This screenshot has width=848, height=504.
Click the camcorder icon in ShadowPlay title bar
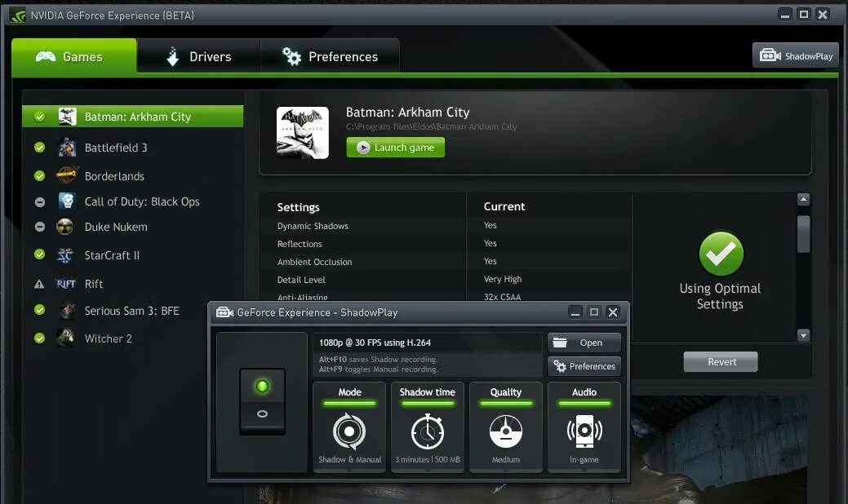tap(224, 312)
